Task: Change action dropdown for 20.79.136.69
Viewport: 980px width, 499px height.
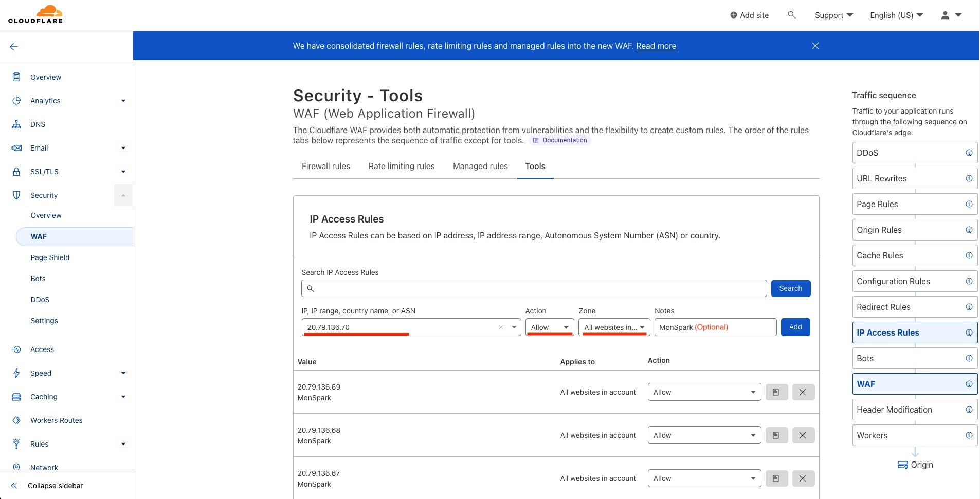Action: tap(704, 392)
